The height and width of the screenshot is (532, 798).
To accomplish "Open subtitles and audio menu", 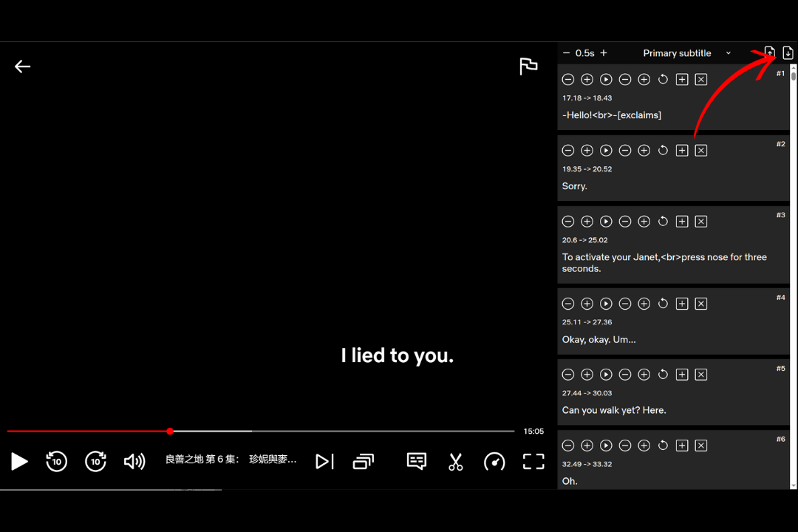I will [x=417, y=462].
